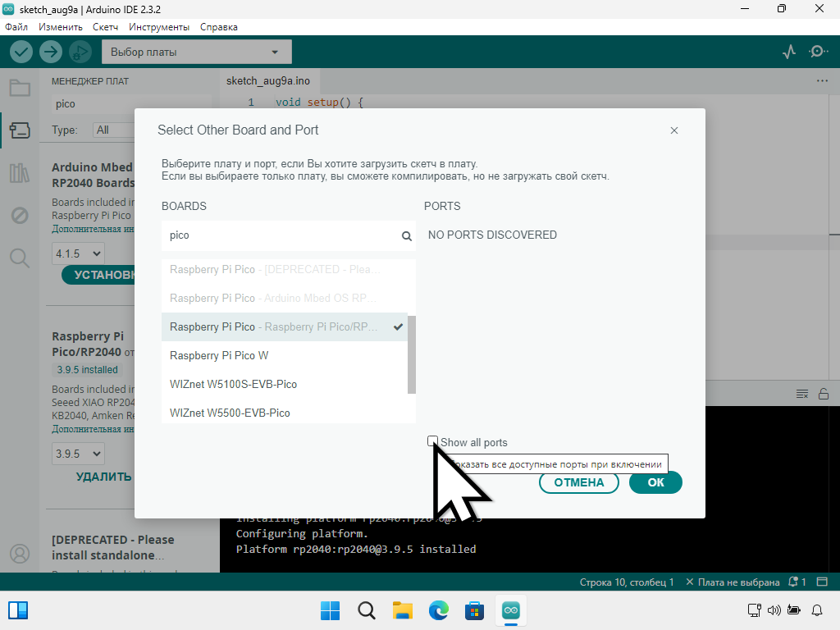Screen dimensions: 840x630
Task: Close the Select Other Board dialog
Action: 674,130
